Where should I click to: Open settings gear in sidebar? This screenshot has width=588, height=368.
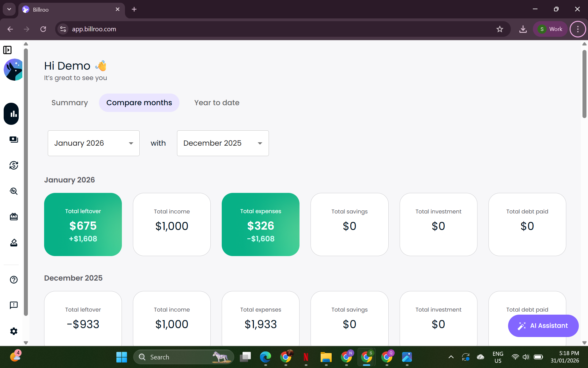13,331
